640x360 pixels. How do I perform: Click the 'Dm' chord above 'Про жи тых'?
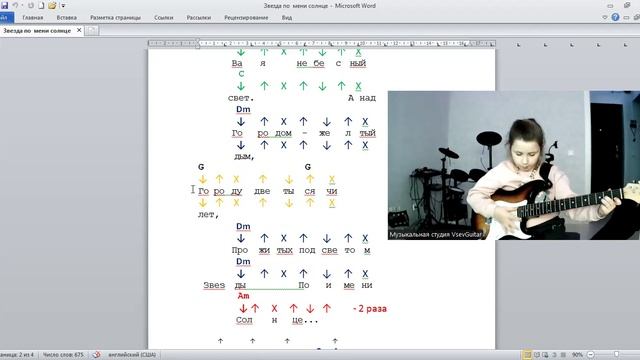coord(243,227)
